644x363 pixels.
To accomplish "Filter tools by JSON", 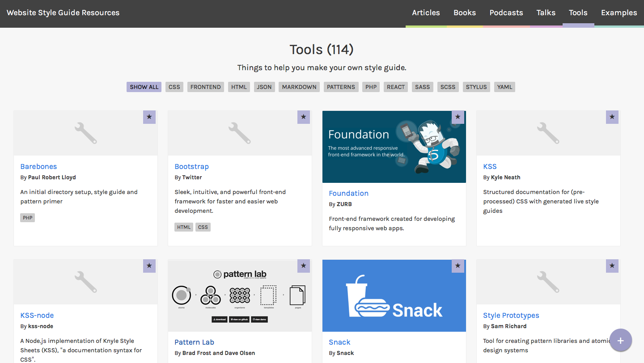I will coord(264,87).
